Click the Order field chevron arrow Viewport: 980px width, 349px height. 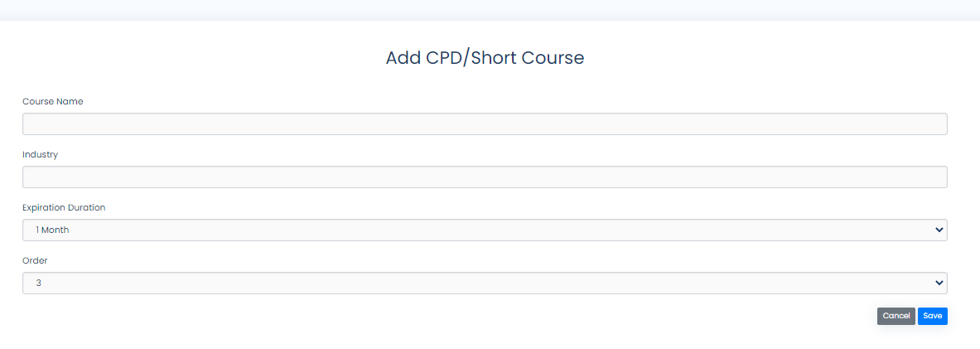(939, 284)
